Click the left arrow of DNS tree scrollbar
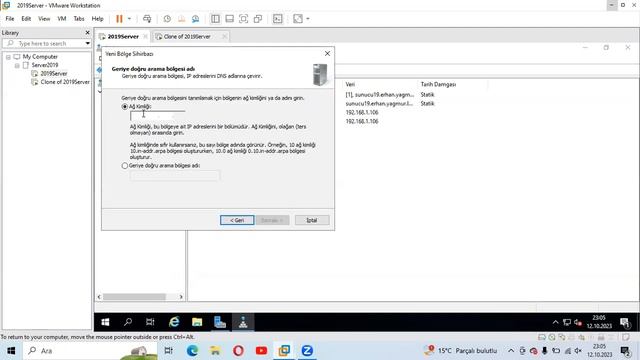Screen dimensions: 640x360 99,297
